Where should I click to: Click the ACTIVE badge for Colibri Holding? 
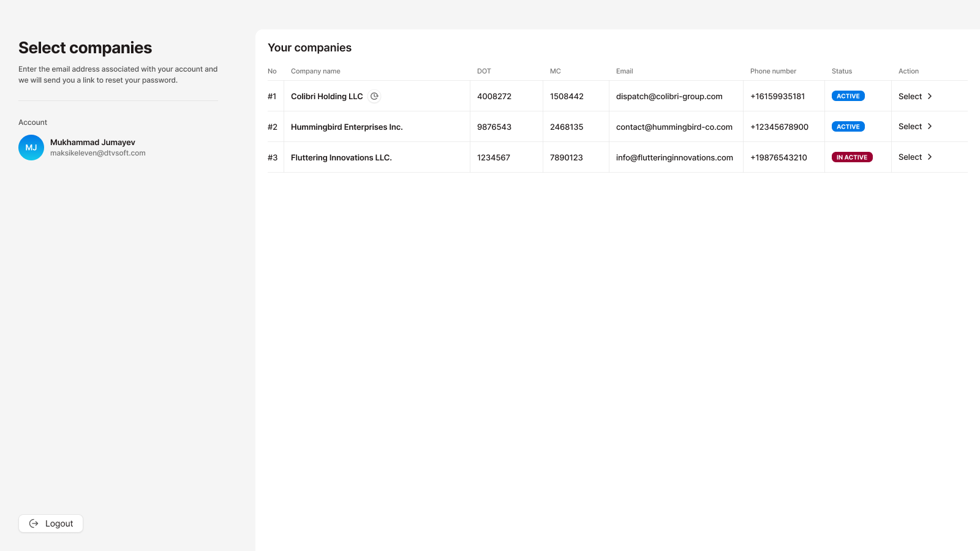848,96
